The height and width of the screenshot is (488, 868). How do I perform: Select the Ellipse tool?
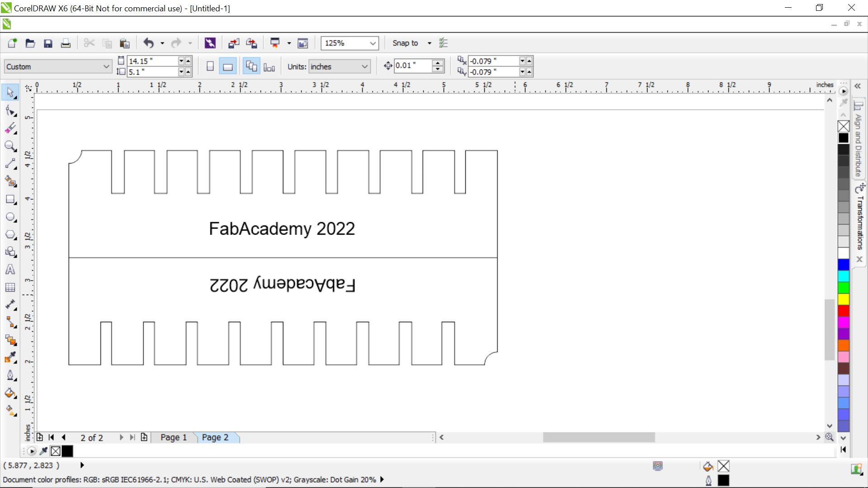click(x=10, y=217)
